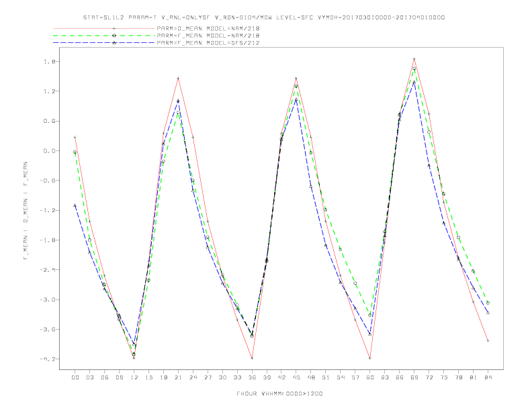Click x-axis tick label 45
This screenshot has width=532, height=411.
[x=296, y=377]
